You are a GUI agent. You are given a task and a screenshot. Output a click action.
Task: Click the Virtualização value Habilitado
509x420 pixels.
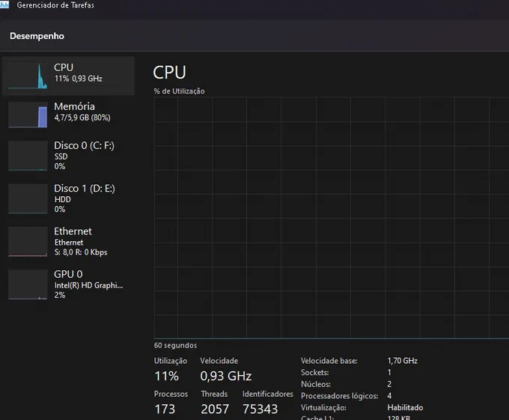405,408
